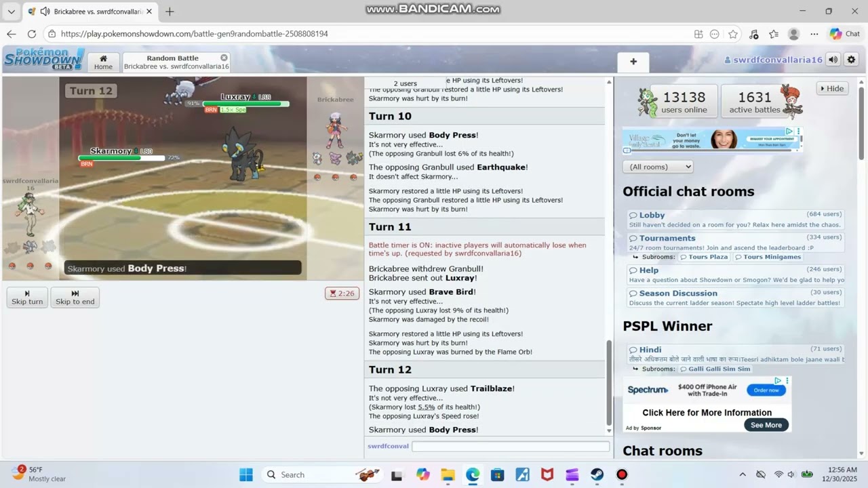Show hidden system tray icons chevron
The height and width of the screenshot is (488, 868).
(x=743, y=474)
